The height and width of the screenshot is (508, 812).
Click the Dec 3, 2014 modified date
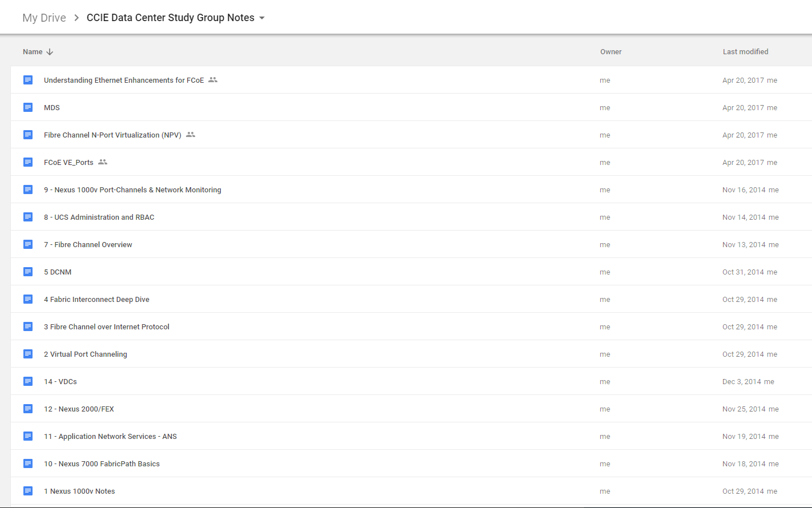coord(742,382)
